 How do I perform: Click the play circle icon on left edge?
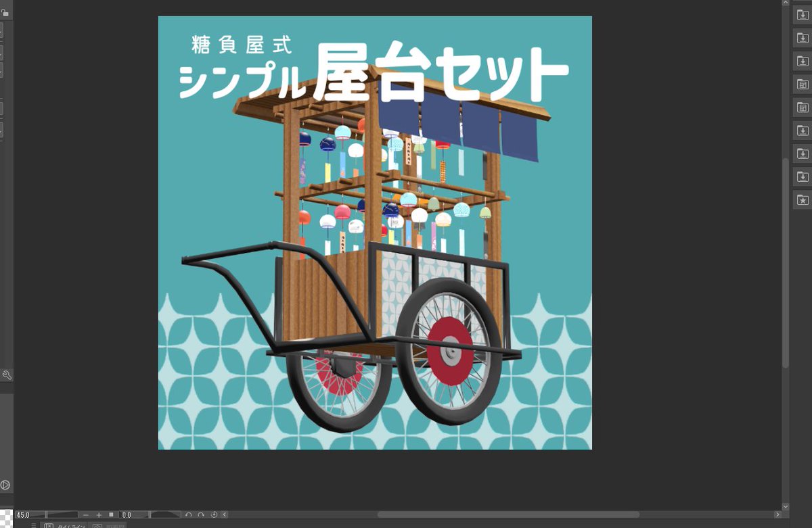point(5,485)
